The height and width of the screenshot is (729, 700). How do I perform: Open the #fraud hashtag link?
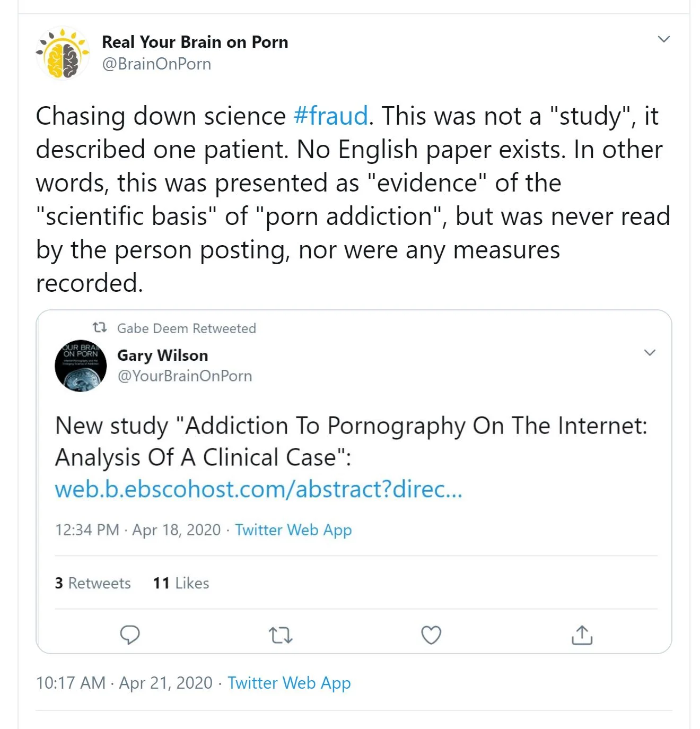tap(330, 116)
